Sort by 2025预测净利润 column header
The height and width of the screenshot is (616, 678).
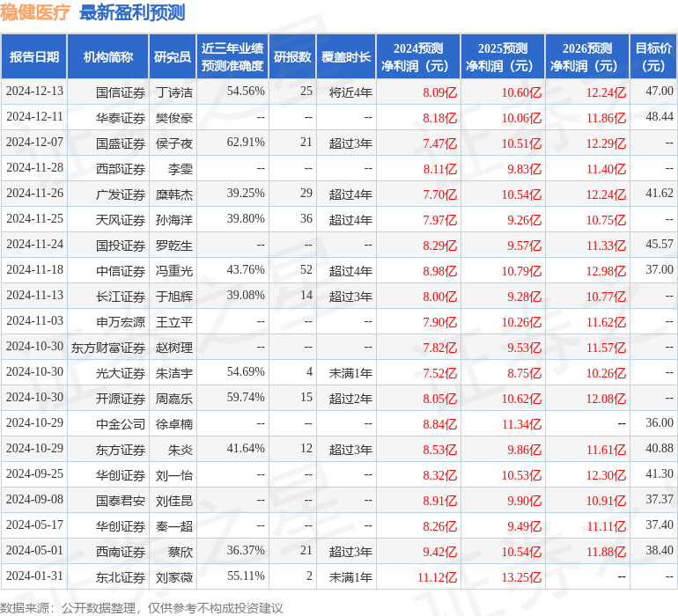coord(503,57)
